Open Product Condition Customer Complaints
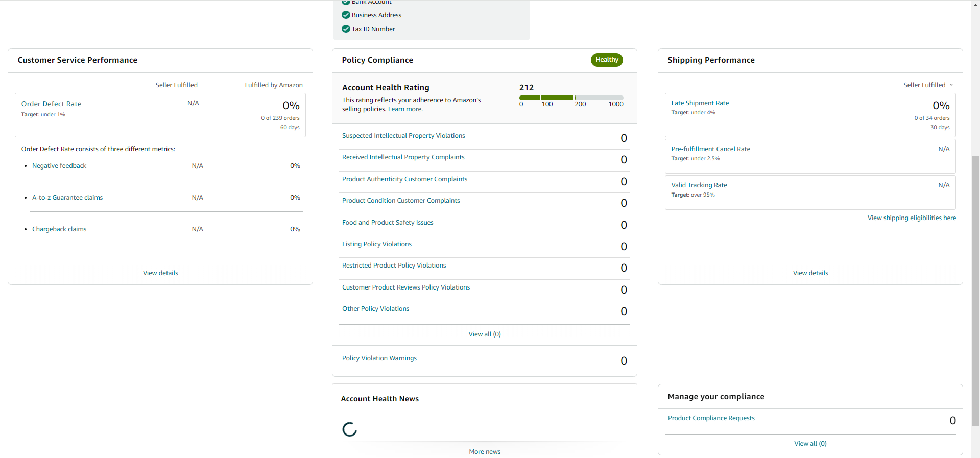Screen dimensions: 980x458 point(401,201)
